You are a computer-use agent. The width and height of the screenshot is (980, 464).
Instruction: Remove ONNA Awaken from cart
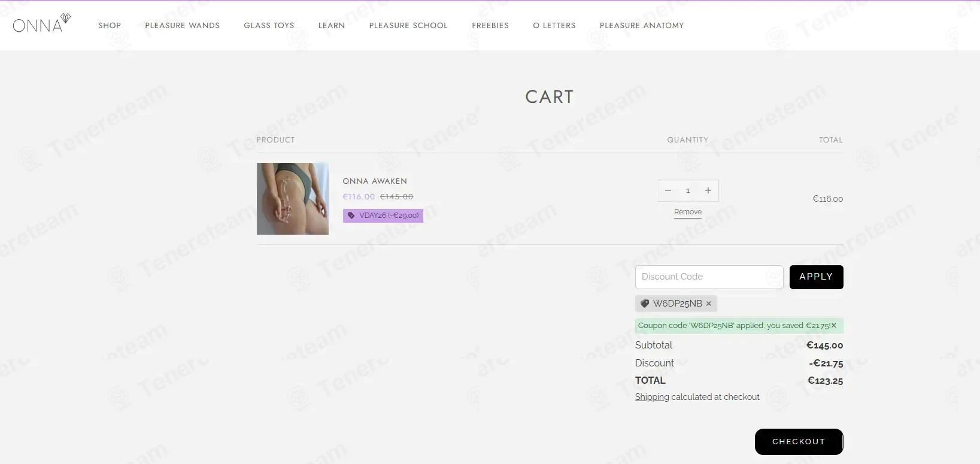coord(688,212)
